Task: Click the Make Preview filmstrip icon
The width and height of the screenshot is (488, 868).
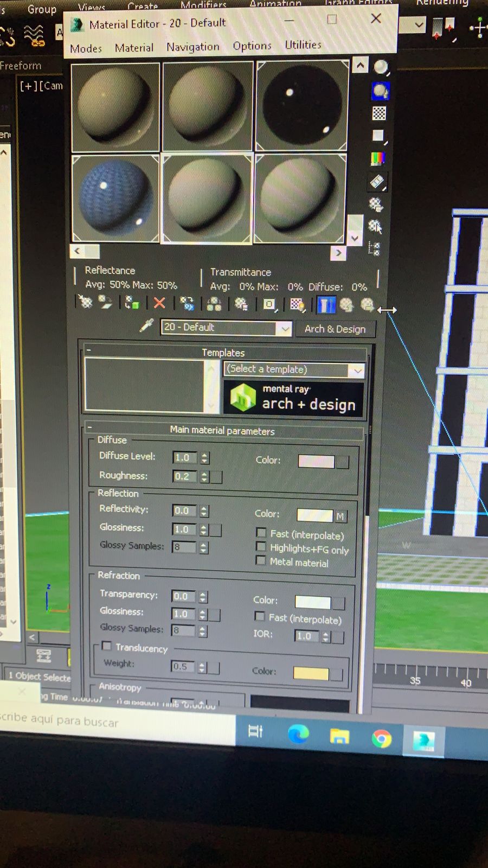Action: [x=377, y=182]
